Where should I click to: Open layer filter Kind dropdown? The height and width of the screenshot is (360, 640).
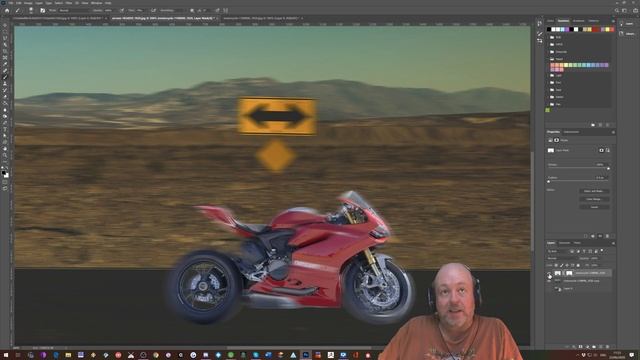point(557,251)
